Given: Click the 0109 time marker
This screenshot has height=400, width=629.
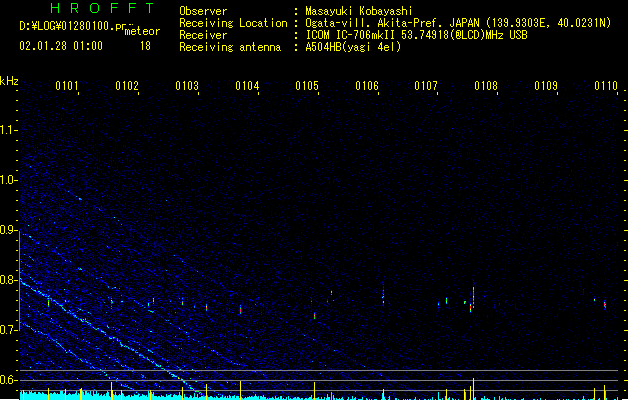Looking at the screenshot, I should tap(546, 86).
